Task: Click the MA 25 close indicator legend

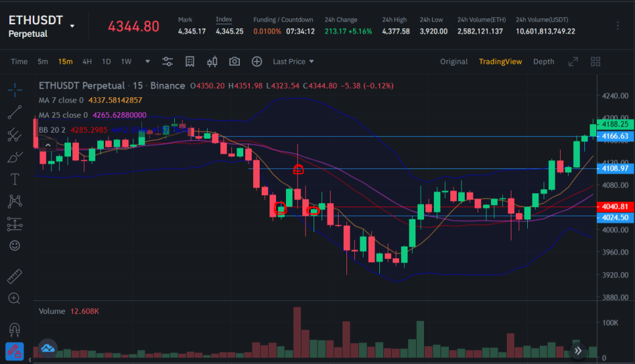Action: [x=92, y=115]
